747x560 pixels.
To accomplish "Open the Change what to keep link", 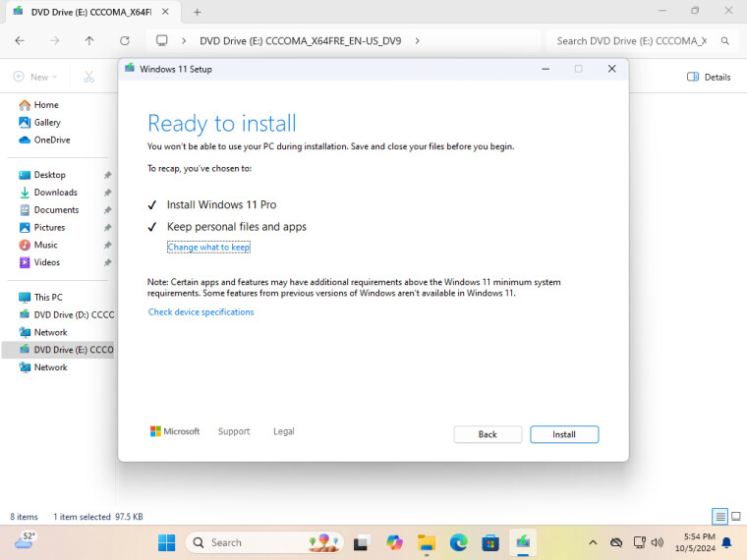I will pyautogui.click(x=208, y=248).
